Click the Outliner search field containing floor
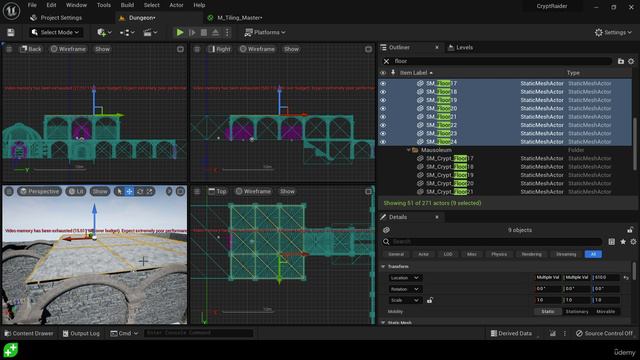Image resolution: width=640 pixels, height=360 pixels. [x=501, y=61]
